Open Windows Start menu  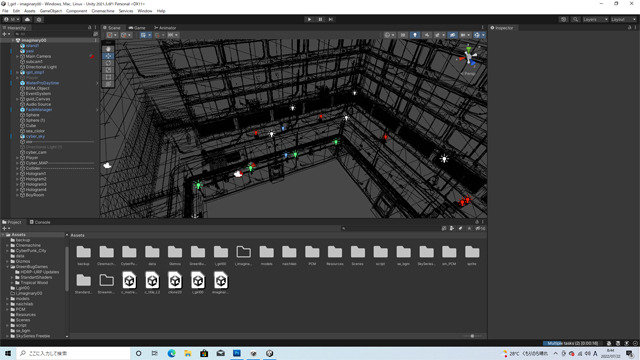click(8, 353)
